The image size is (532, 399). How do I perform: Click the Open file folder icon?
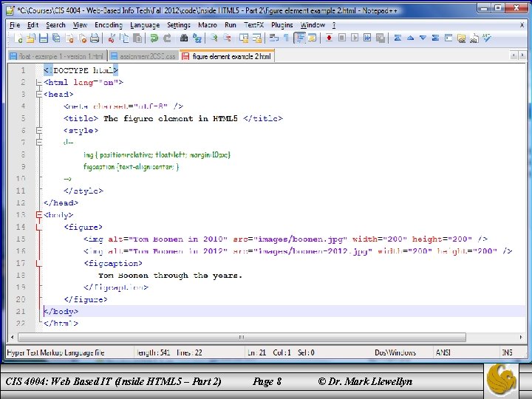30,38
